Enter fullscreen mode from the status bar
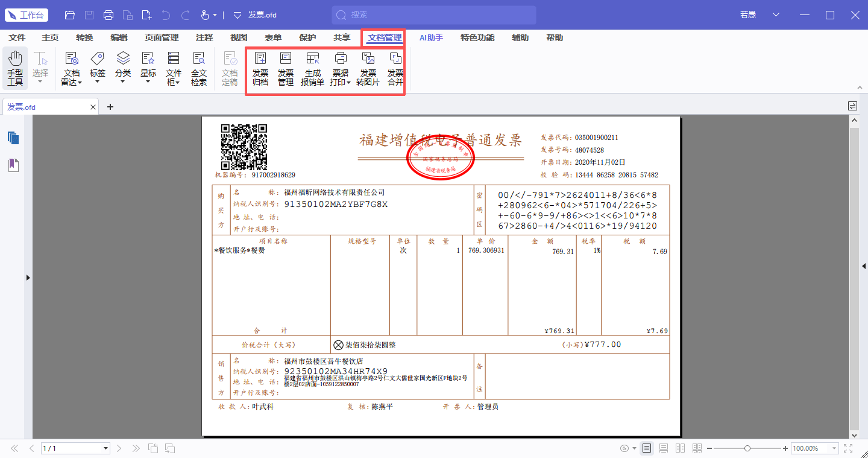This screenshot has height=458, width=868. tap(849, 448)
